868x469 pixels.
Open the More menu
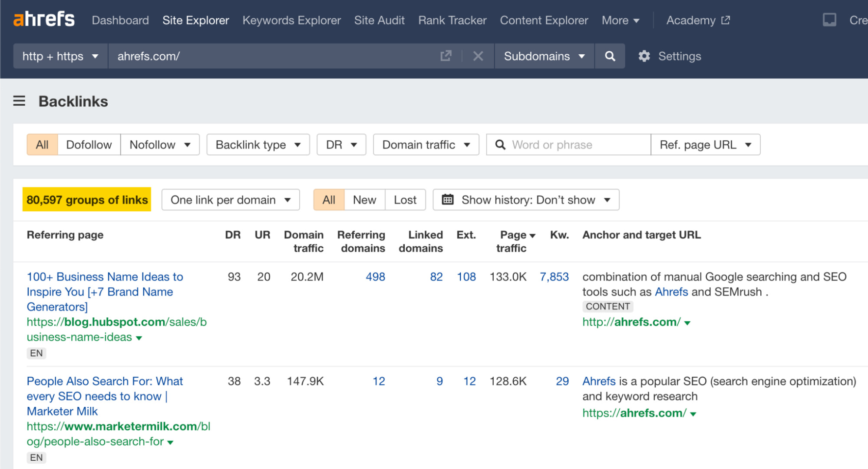[620, 20]
